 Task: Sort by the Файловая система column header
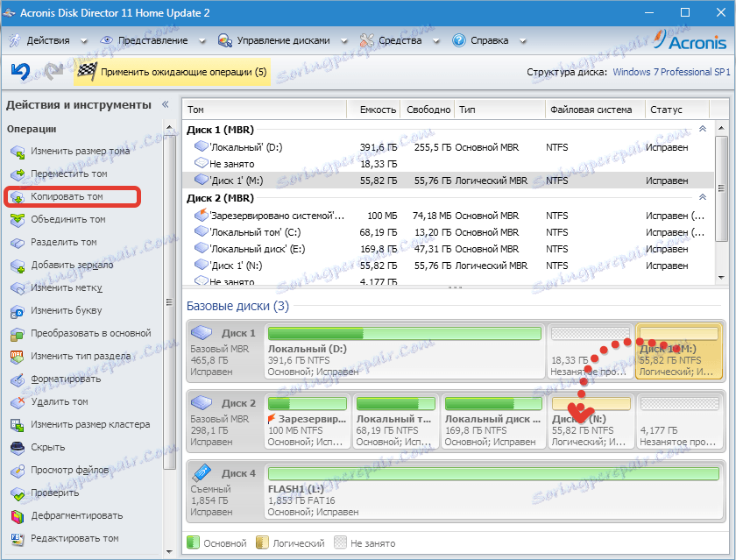[x=595, y=110]
